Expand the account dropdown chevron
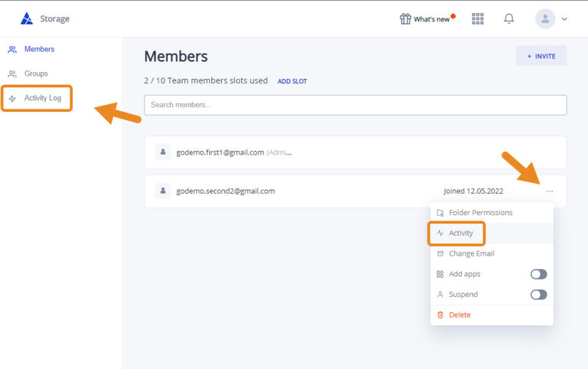Image resolution: width=588 pixels, height=369 pixels. [x=564, y=18]
